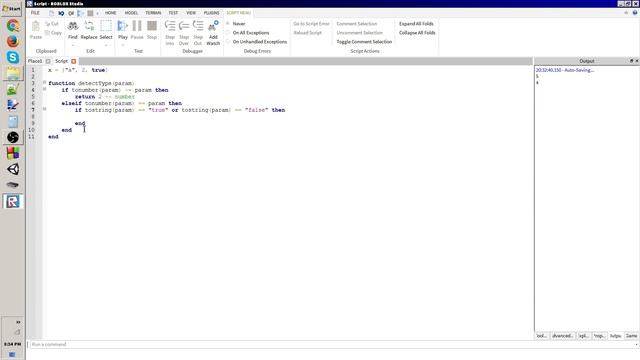Click the redo arrow in quick toolbar
The image size is (640, 360).
pyautogui.click(x=71, y=13)
